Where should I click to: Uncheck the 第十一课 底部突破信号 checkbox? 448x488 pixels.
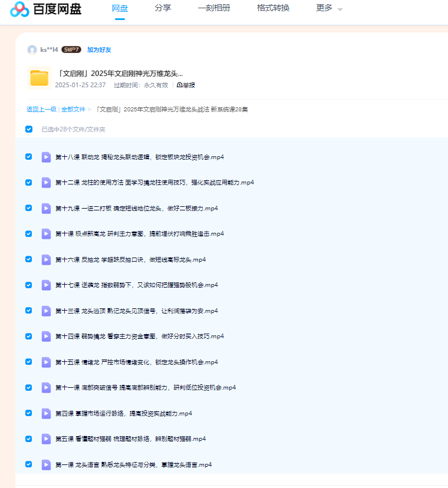tap(29, 387)
